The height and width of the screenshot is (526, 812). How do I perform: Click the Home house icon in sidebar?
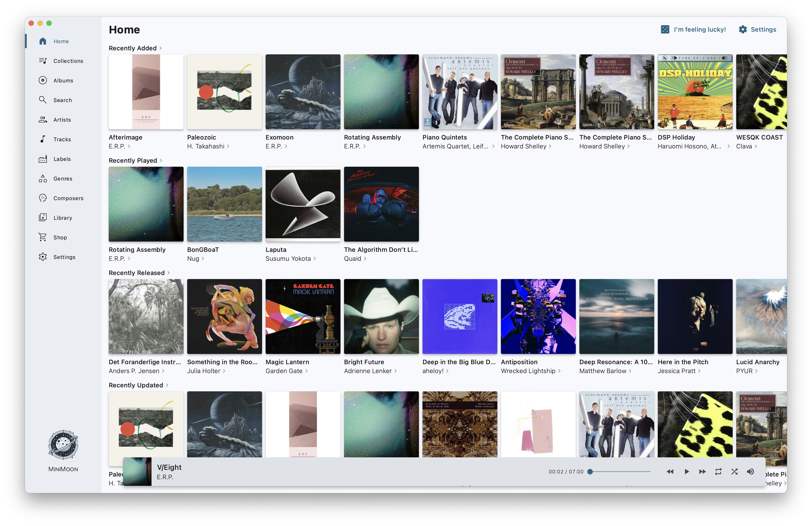(x=43, y=41)
